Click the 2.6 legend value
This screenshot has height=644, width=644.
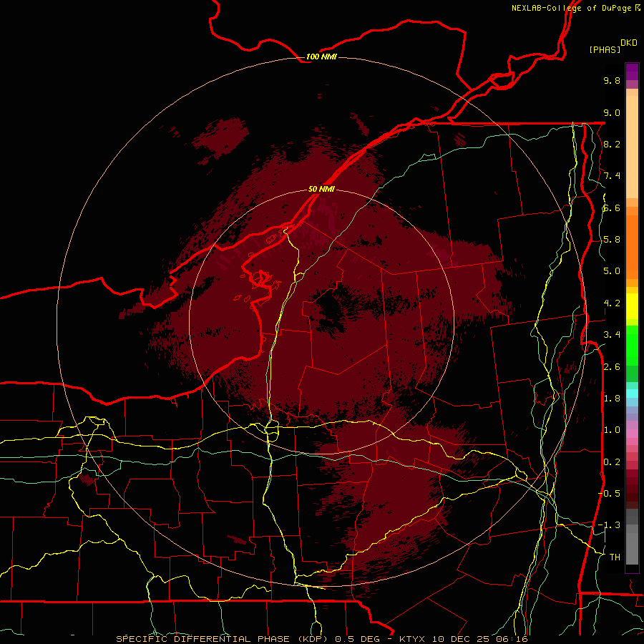[x=612, y=366]
